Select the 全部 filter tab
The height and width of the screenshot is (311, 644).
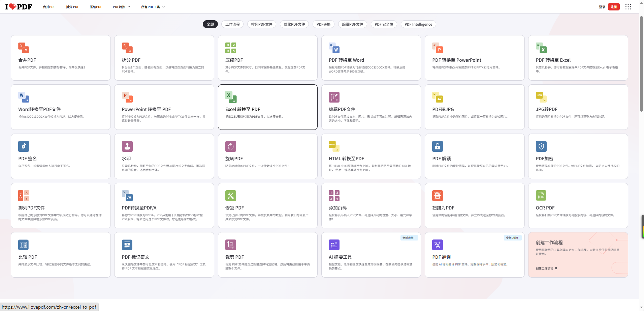210,24
